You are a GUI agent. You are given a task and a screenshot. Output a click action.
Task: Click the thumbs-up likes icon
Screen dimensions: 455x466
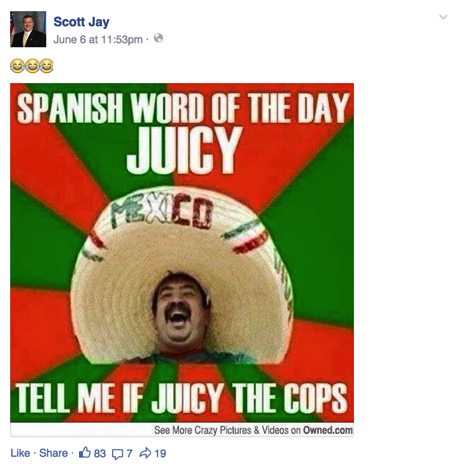[85, 453]
